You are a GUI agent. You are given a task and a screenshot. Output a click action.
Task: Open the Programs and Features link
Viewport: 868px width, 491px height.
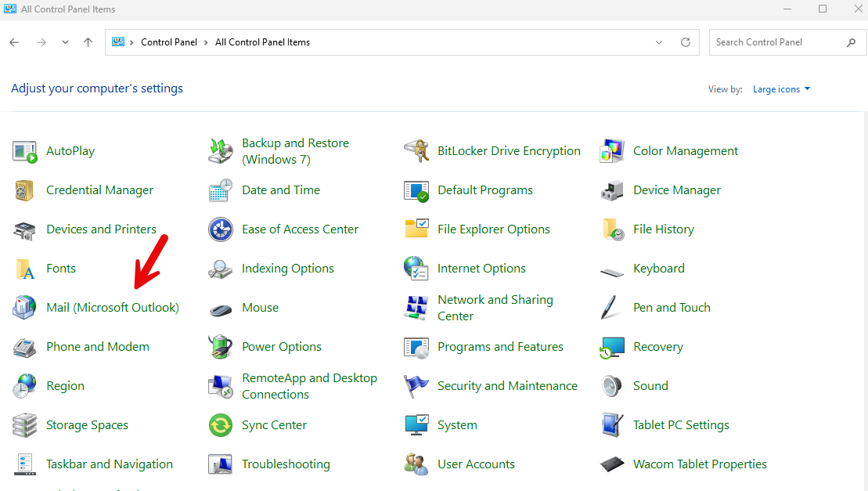point(500,347)
